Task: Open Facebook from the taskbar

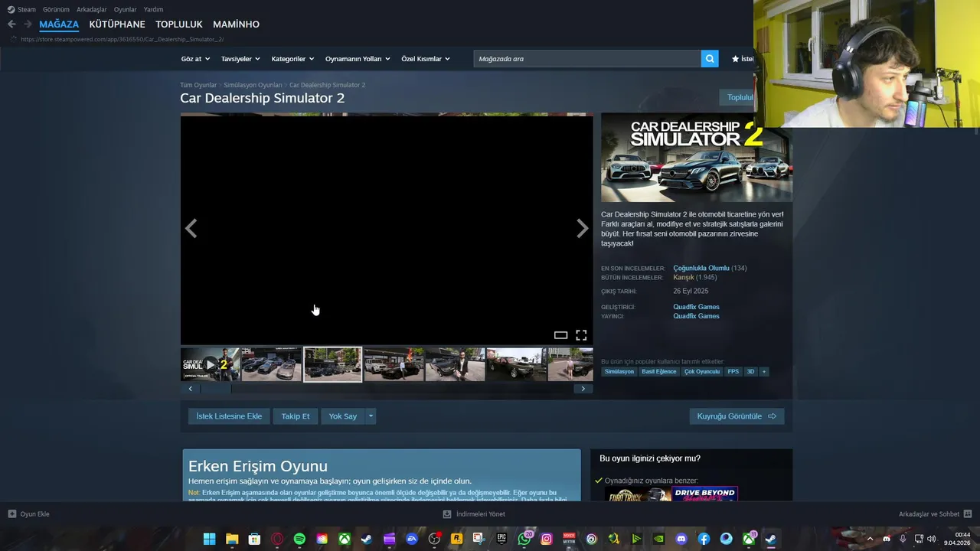Action: (704, 539)
